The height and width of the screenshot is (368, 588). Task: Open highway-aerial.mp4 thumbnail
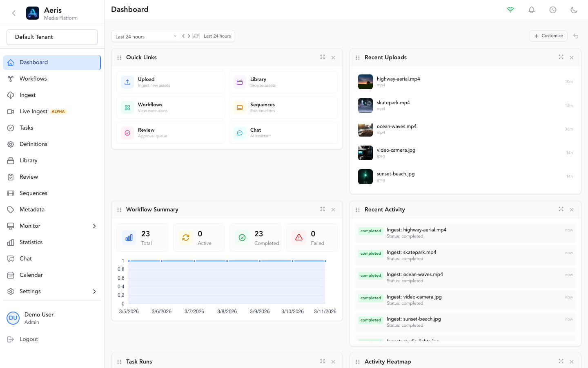[365, 82]
